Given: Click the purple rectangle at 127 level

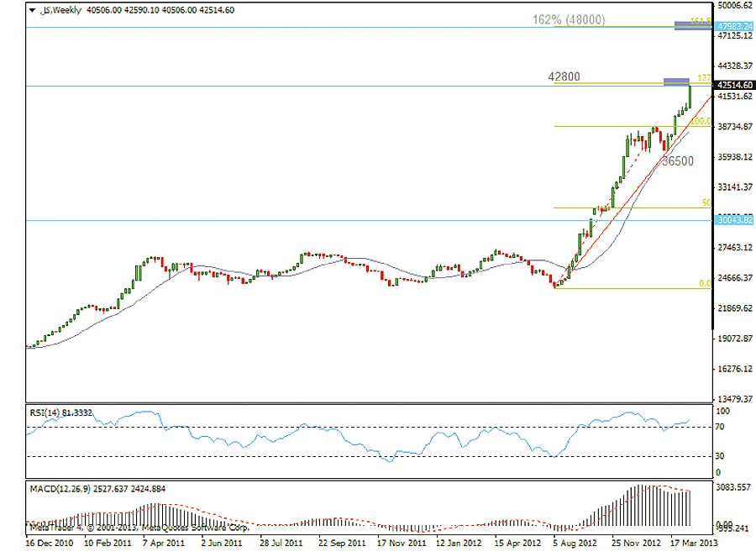Looking at the screenshot, I should tap(676, 82).
